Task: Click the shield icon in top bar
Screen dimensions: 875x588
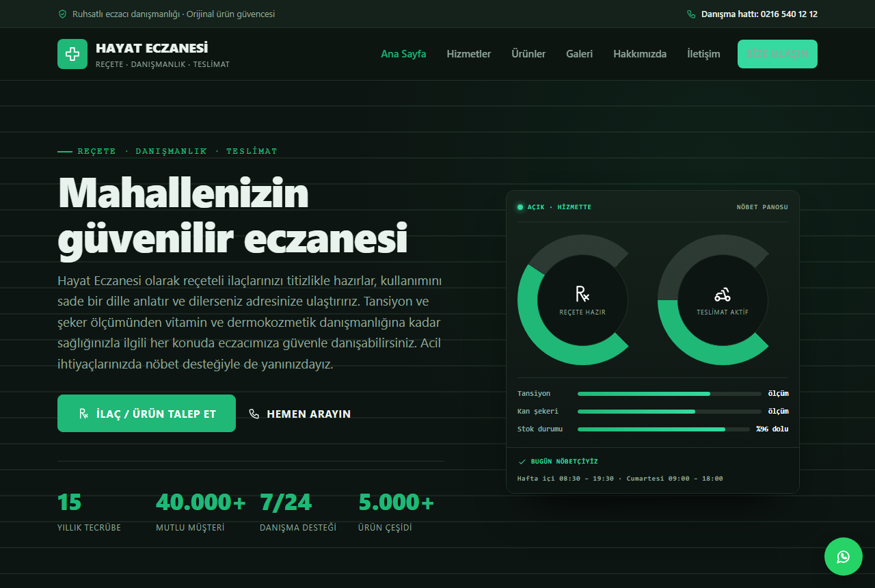Action: (63, 14)
